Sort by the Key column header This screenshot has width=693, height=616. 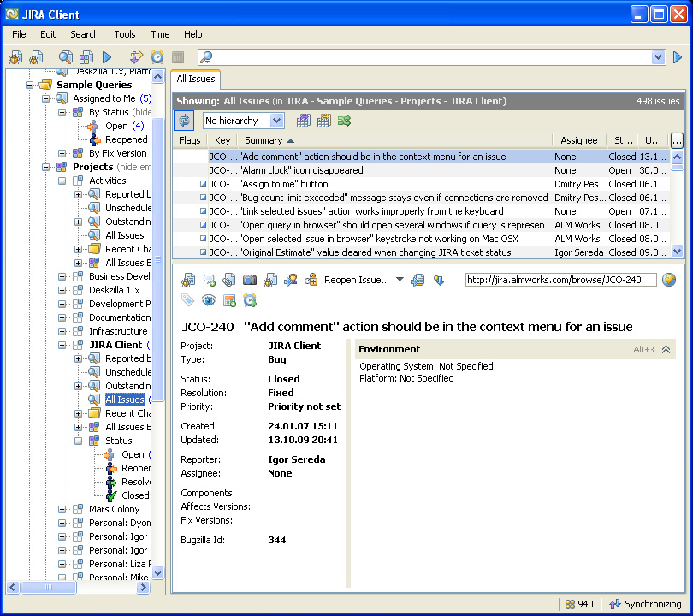click(x=222, y=140)
